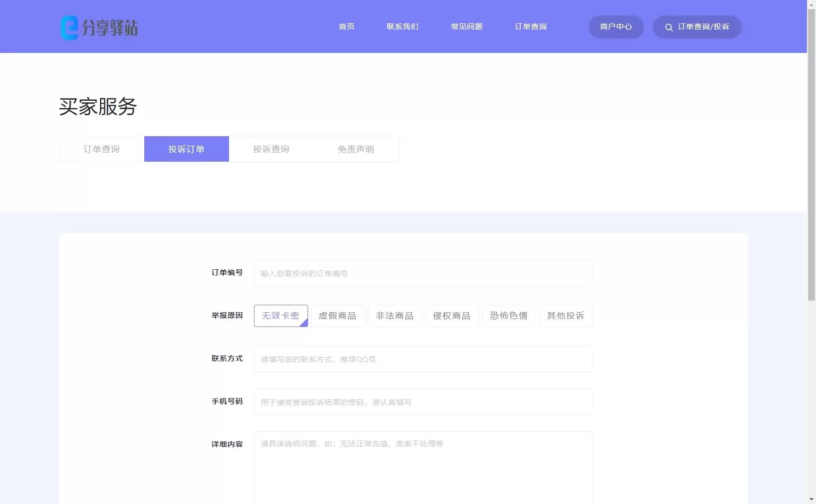This screenshot has height=504, width=816.
Task: Select the 投诉订单 tab
Action: point(187,149)
